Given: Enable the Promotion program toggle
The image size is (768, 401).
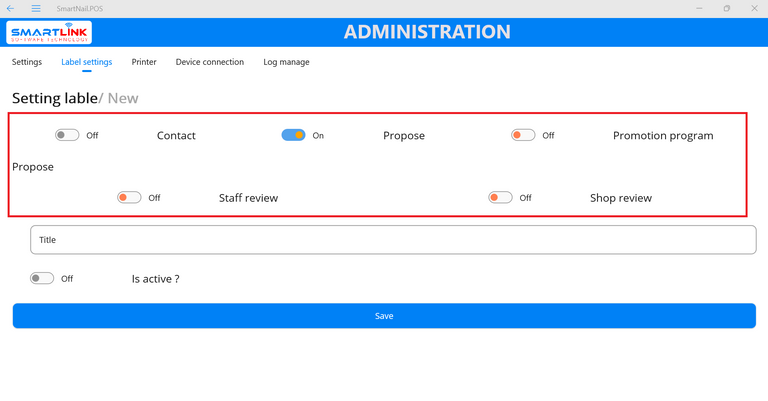Looking at the screenshot, I should click(523, 135).
